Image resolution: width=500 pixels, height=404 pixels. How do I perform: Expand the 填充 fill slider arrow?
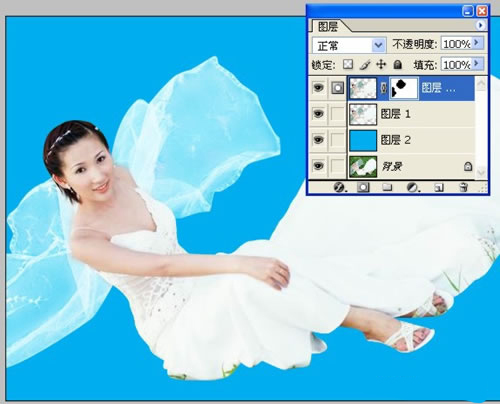(x=477, y=64)
